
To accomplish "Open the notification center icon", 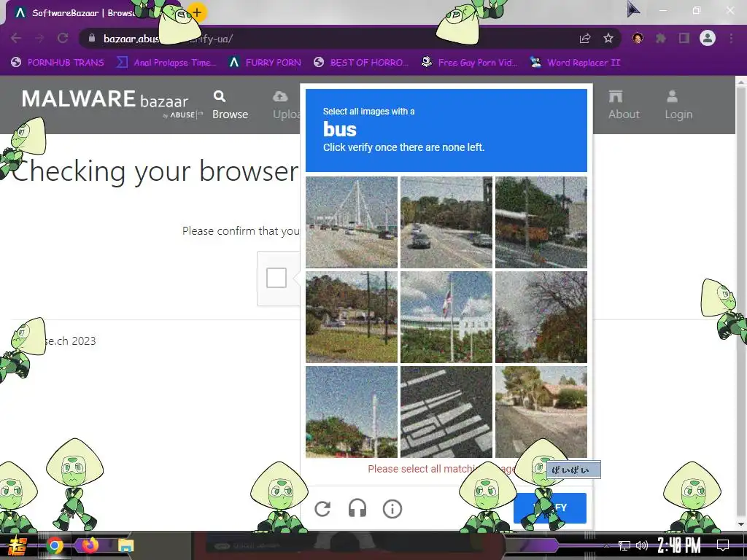I will coord(723,545).
